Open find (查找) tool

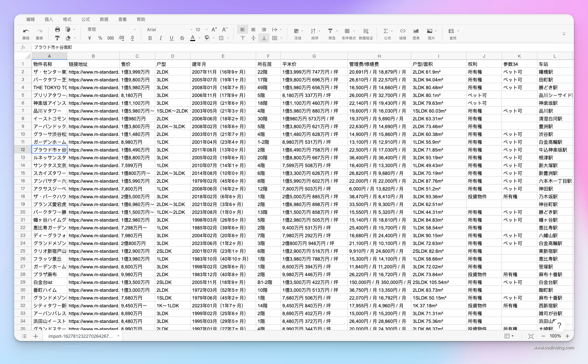tap(453, 34)
